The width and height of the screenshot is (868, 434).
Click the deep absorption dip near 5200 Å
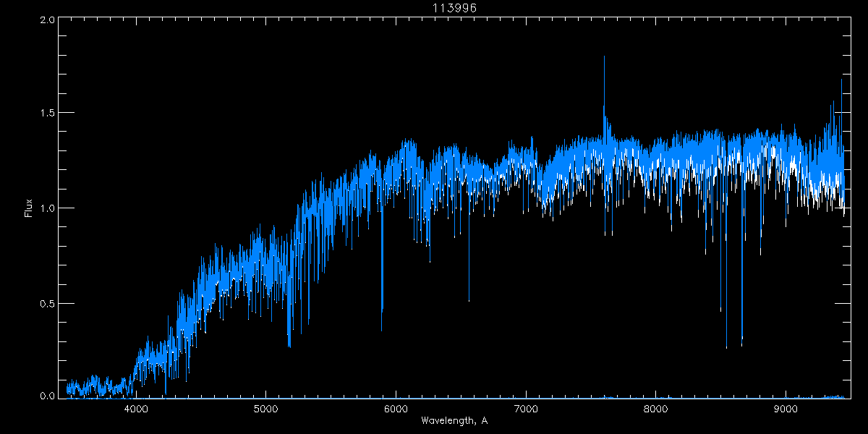289,346
